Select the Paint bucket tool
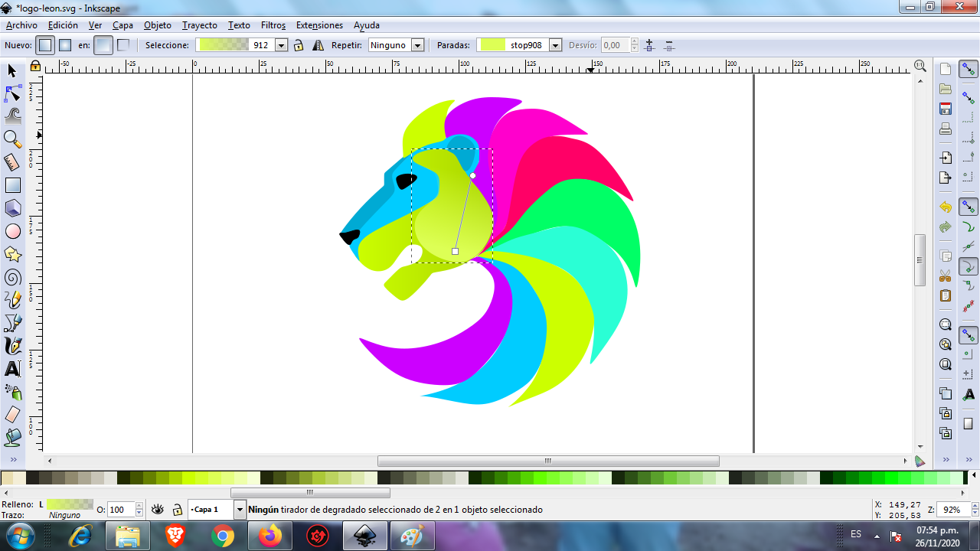This screenshot has width=980, height=551. pos(12,438)
